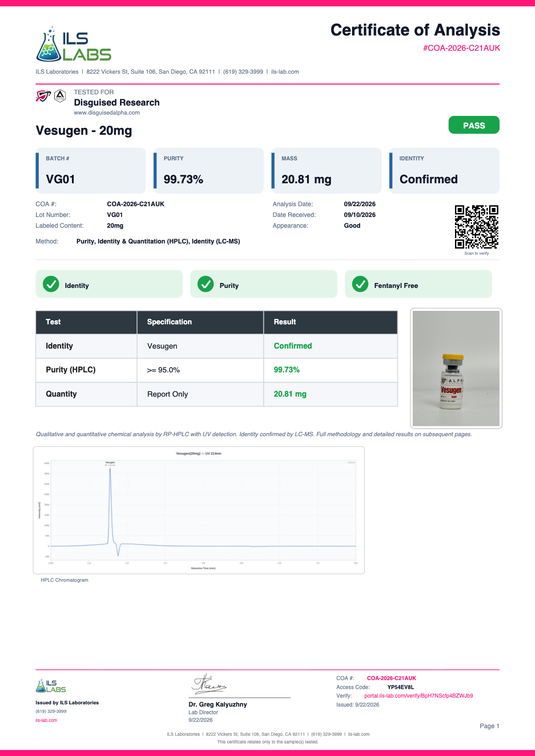Image resolution: width=535 pixels, height=756 pixels.
Task: Click the Analysis Date 09/22/2026 value
Action: coord(360,204)
